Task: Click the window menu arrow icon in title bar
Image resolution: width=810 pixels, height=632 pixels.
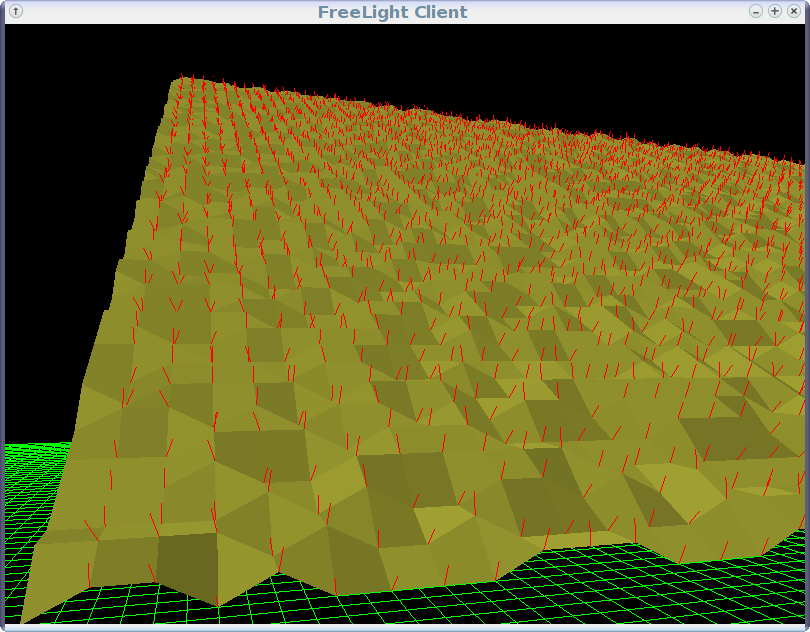Action: point(16,11)
